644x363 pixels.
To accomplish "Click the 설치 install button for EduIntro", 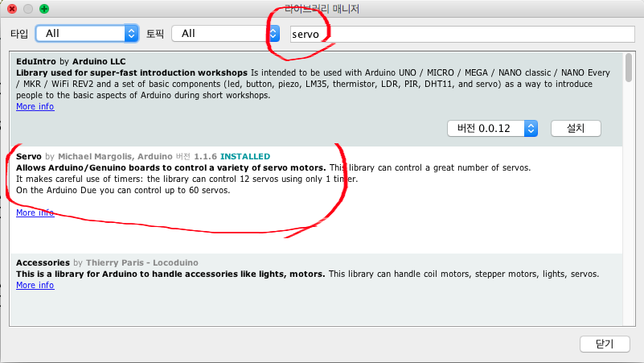I will coord(576,128).
